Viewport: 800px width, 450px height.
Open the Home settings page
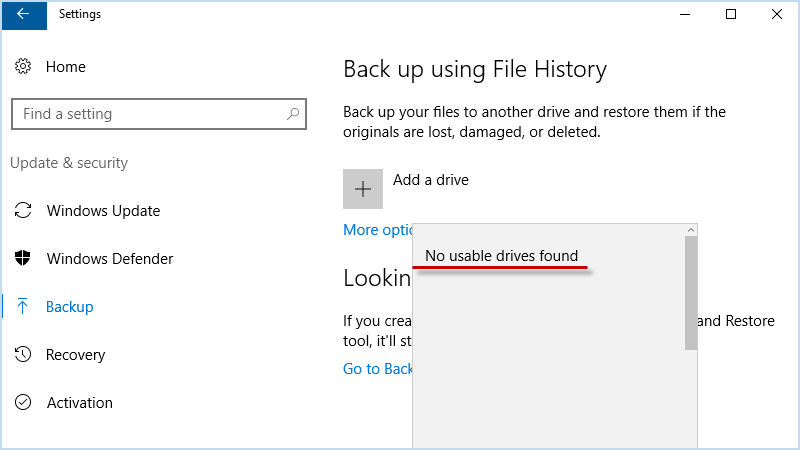pos(65,67)
